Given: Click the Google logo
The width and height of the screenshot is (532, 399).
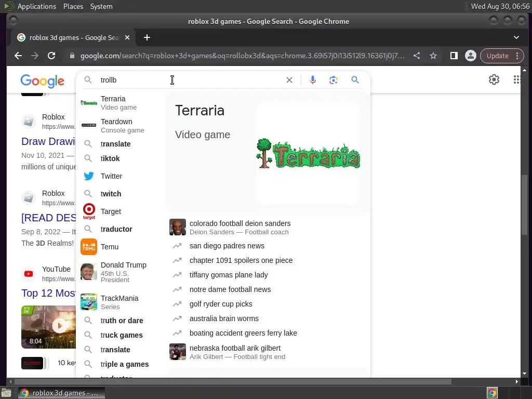Looking at the screenshot, I should point(43,81).
